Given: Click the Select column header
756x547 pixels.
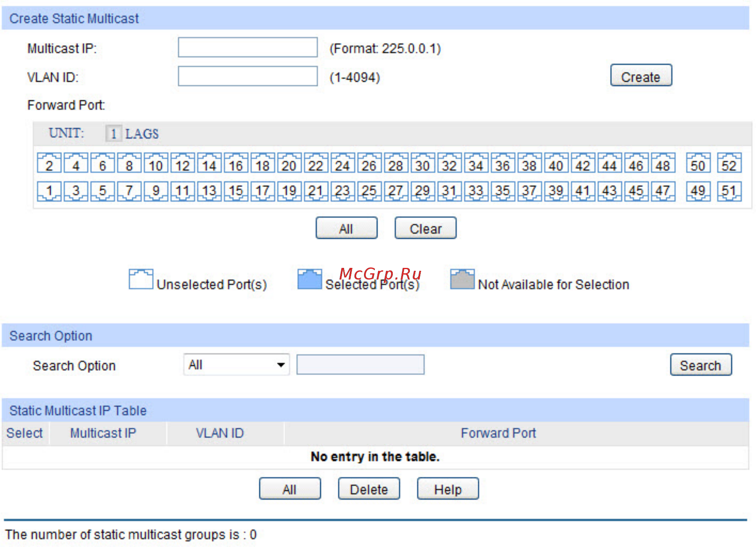Looking at the screenshot, I should pyautogui.click(x=25, y=433).
